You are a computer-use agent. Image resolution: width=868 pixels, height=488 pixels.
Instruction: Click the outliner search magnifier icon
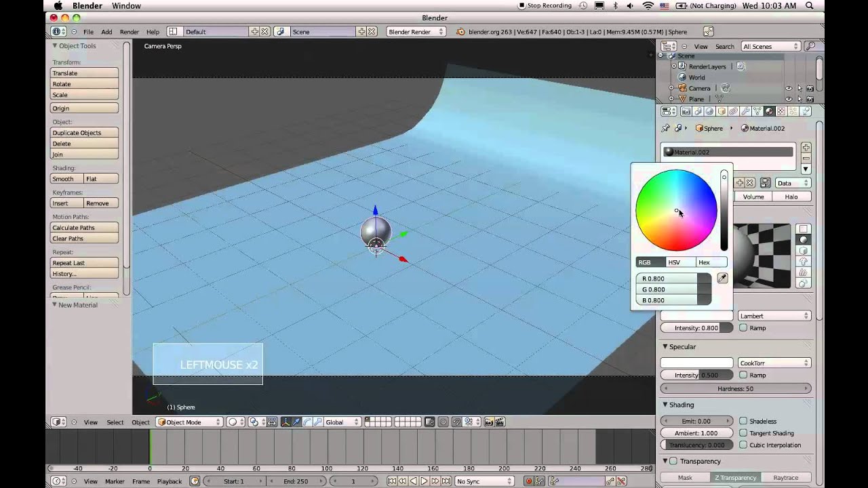pyautogui.click(x=810, y=46)
